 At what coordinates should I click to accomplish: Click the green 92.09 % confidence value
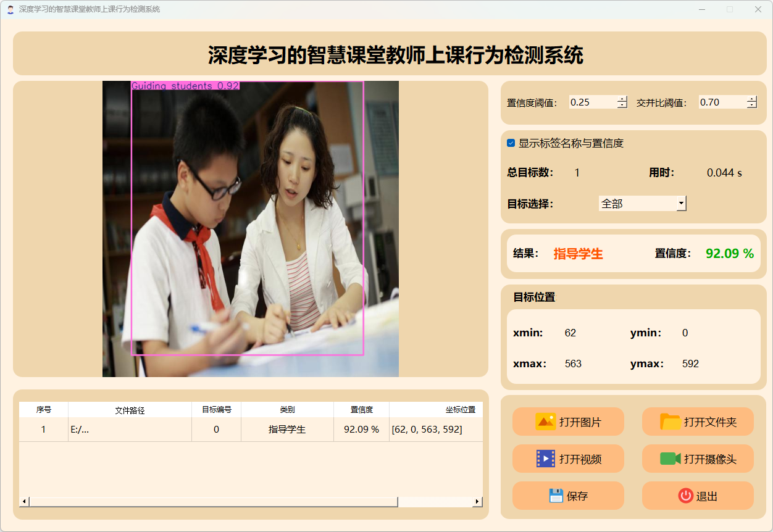pos(730,253)
